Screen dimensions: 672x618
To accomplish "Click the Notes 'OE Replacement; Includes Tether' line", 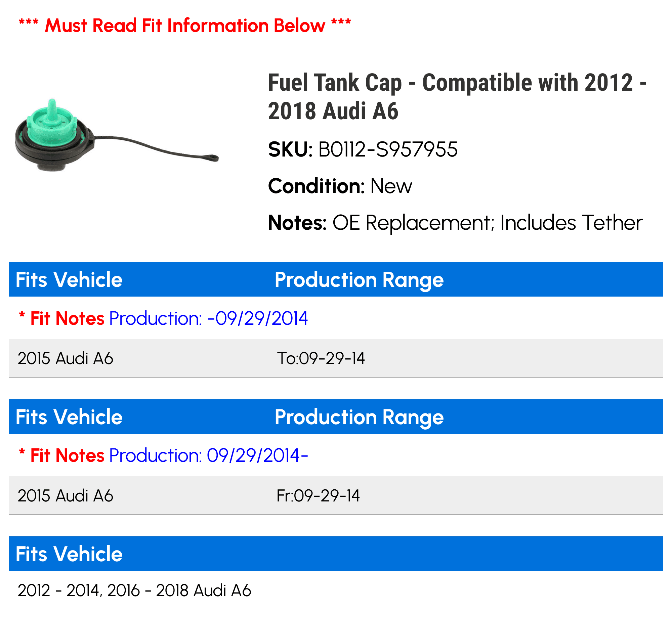I will pos(455,223).
